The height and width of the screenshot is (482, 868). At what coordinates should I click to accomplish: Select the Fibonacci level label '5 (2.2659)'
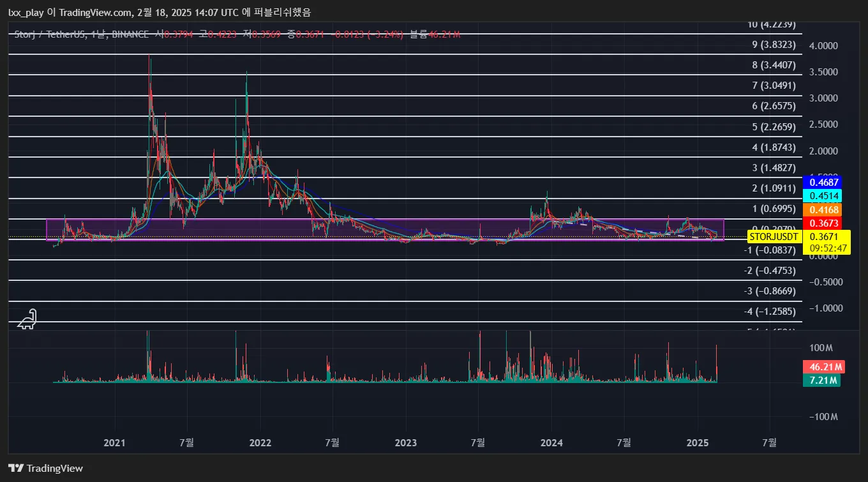(774, 127)
